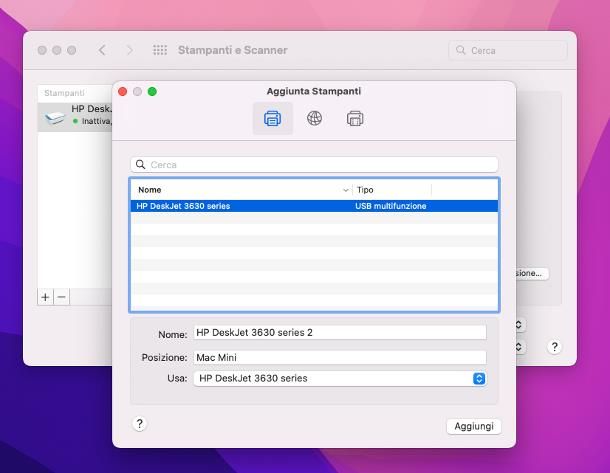610x473 pixels.
Task: Select the Default printer tab icon
Action: [272, 118]
